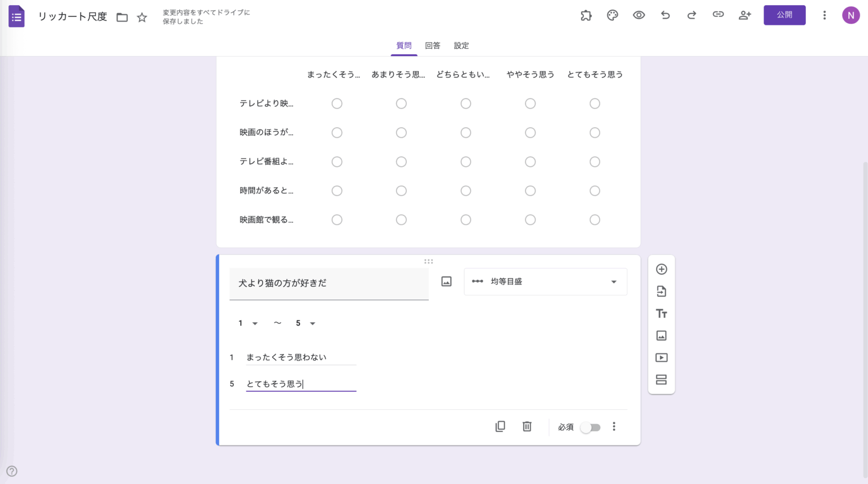Select the テレビより映 row's first radio button
Screen dimensions: 868x484
coord(337,103)
